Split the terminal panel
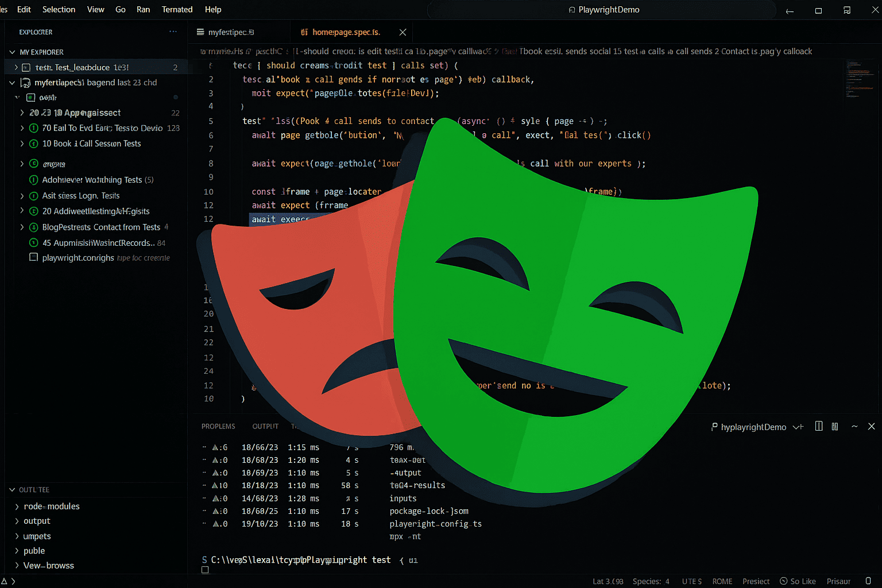This screenshot has width=882, height=588. (x=819, y=427)
